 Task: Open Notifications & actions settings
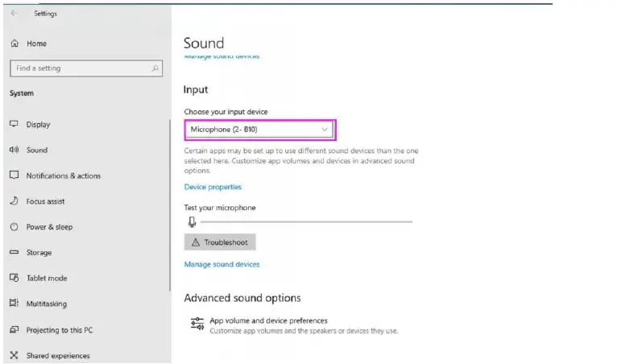click(x=63, y=176)
